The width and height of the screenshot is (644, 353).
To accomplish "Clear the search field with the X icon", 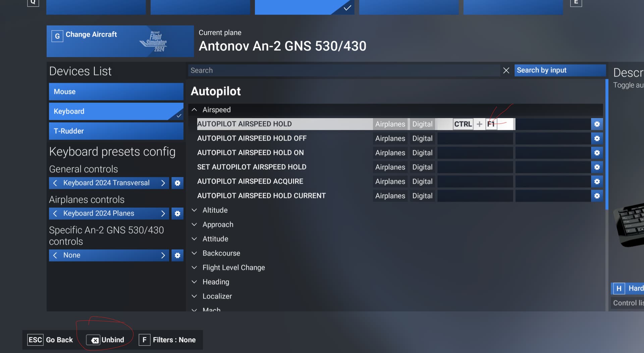I will [506, 70].
